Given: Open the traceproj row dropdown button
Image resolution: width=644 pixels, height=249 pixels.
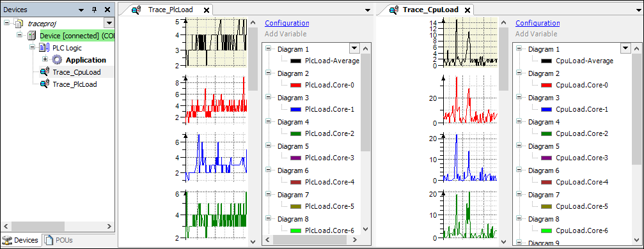Looking at the screenshot, I should 109,23.
